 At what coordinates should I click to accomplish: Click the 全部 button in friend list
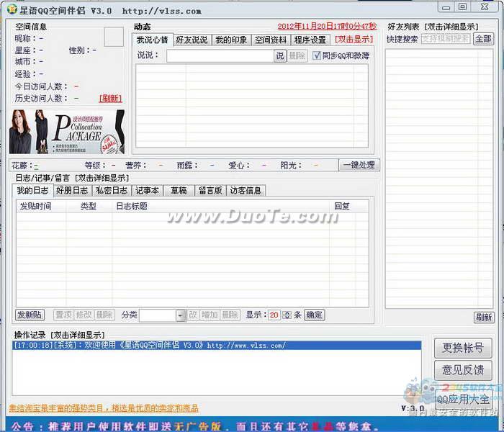click(x=483, y=39)
